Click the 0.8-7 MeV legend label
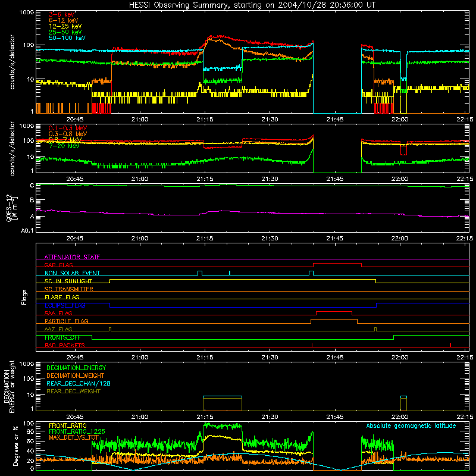476x476 pixels. [x=65, y=140]
